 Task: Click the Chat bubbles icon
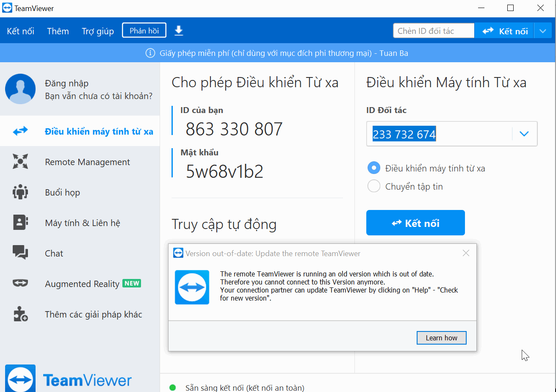[x=20, y=253]
